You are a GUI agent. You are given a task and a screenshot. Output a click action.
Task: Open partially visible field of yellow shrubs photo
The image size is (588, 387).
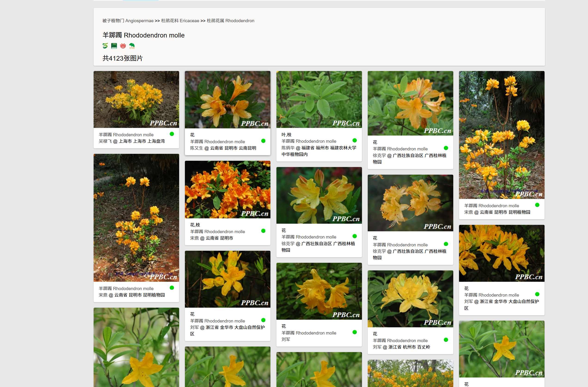click(410, 373)
